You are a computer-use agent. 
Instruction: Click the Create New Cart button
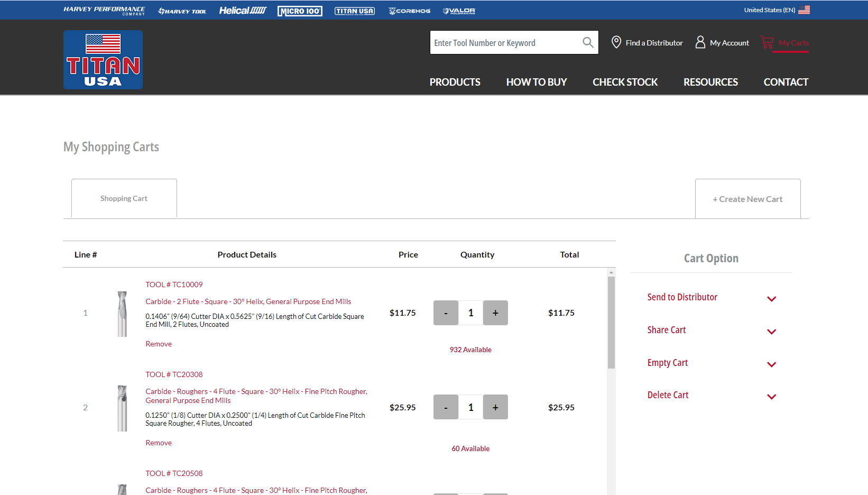pyautogui.click(x=747, y=199)
